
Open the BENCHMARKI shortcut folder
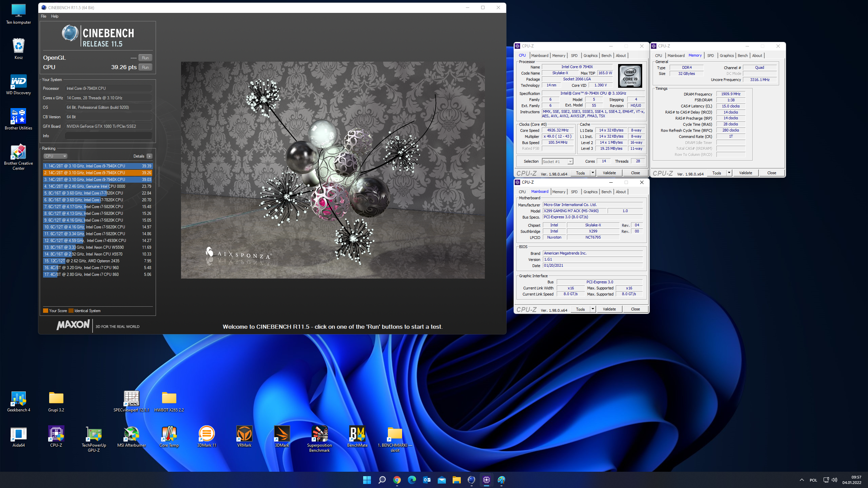[395, 440]
